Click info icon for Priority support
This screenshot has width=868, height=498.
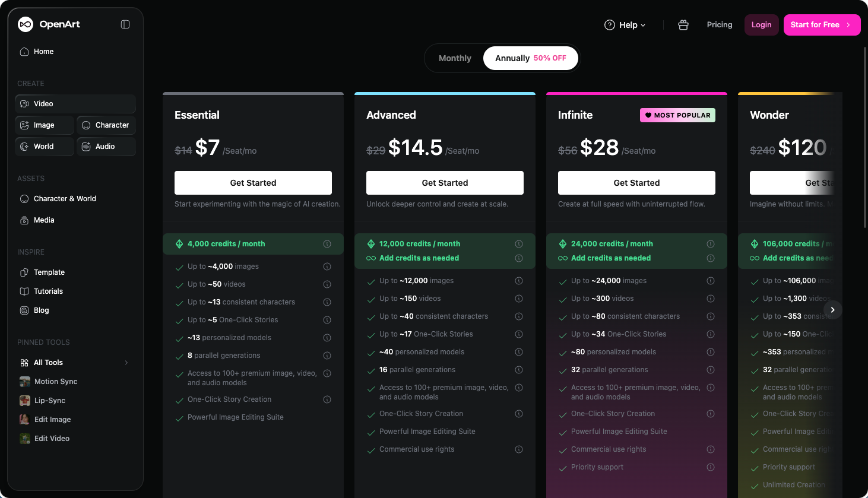[711, 467]
